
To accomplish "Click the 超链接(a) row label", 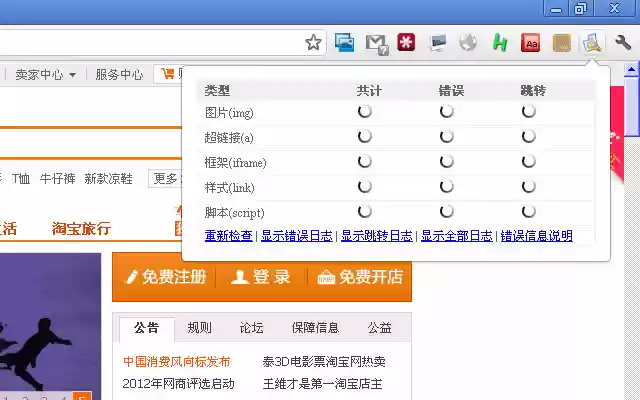I will (x=229, y=138).
